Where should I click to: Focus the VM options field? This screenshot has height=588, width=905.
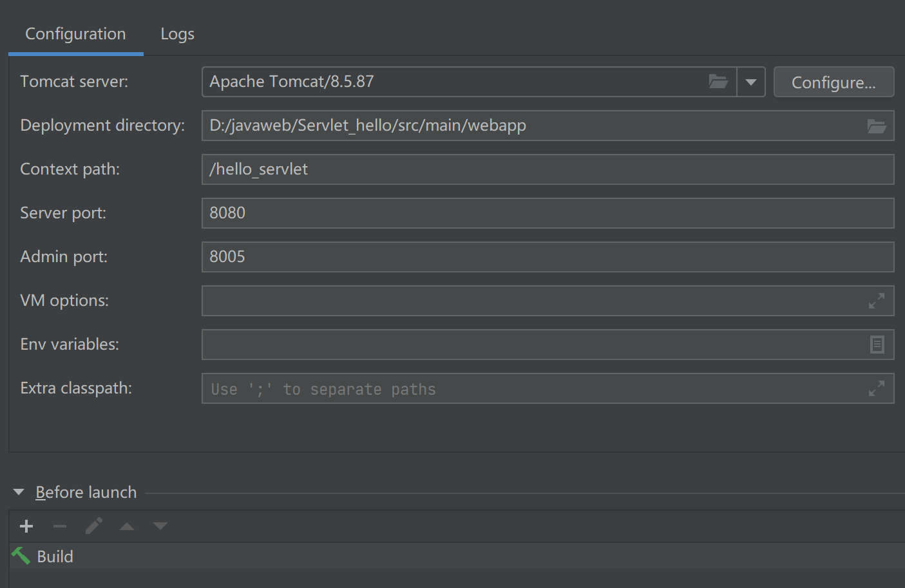(548, 301)
